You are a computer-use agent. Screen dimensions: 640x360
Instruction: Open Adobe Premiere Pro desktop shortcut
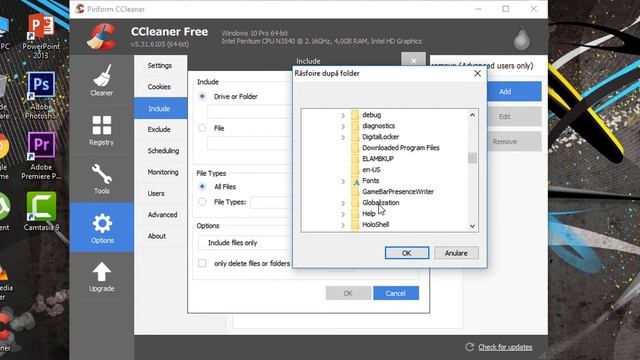(41, 156)
